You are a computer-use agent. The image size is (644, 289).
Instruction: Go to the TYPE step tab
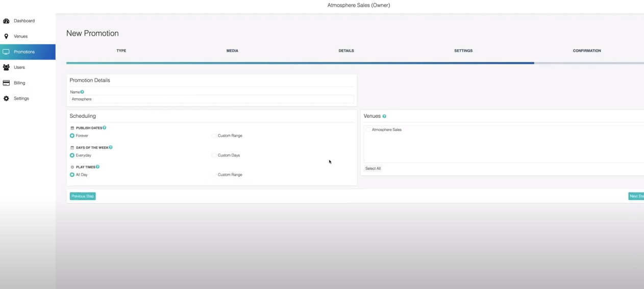(121, 51)
